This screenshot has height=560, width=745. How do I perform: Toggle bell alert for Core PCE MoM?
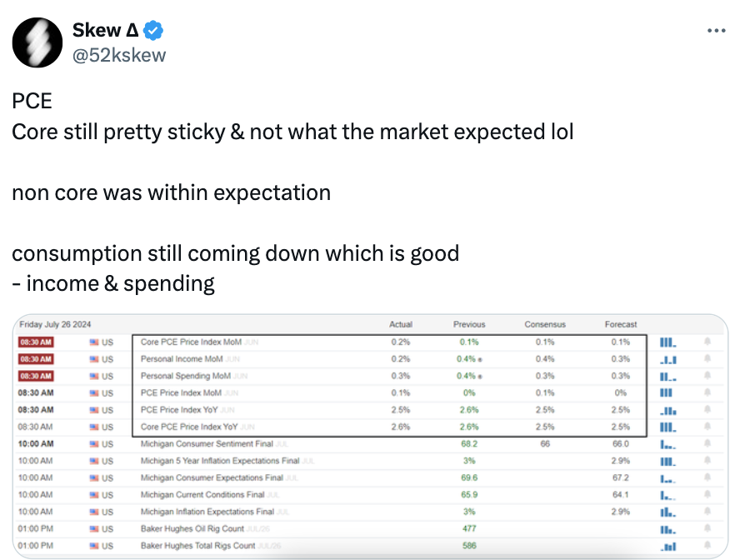[x=707, y=342]
